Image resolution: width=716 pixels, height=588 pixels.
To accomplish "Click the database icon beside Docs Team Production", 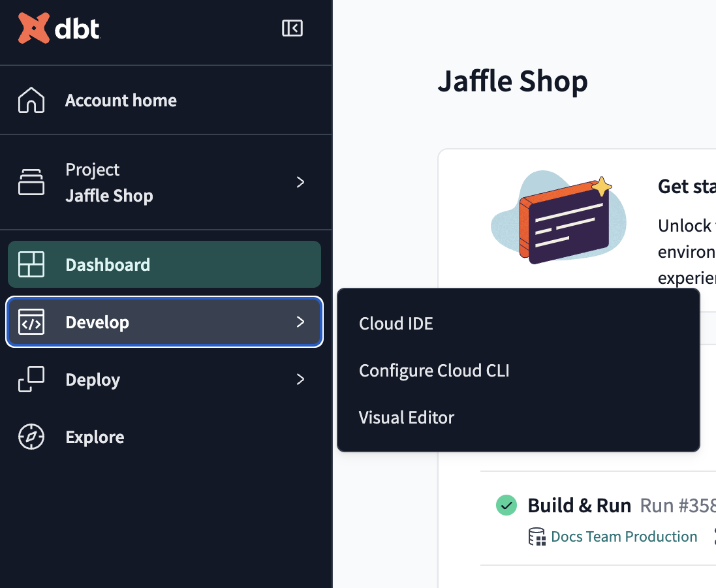I will [537, 537].
